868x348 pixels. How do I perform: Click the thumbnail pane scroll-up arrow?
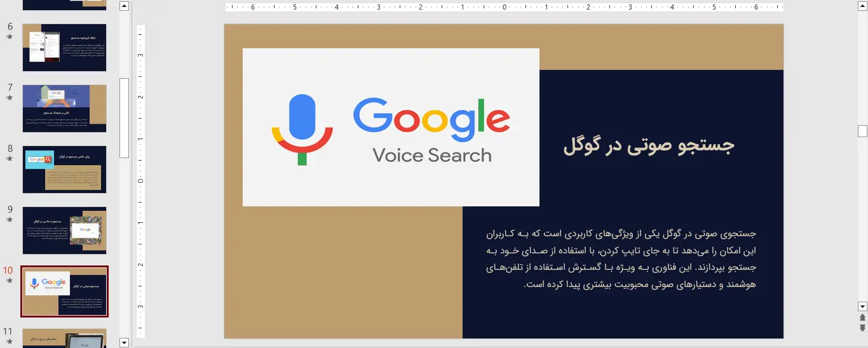point(124,6)
